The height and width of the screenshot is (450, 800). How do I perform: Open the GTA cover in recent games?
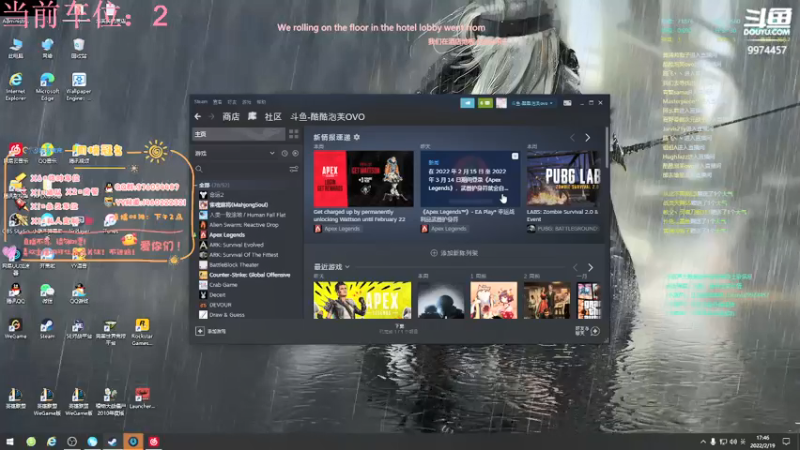(588, 300)
